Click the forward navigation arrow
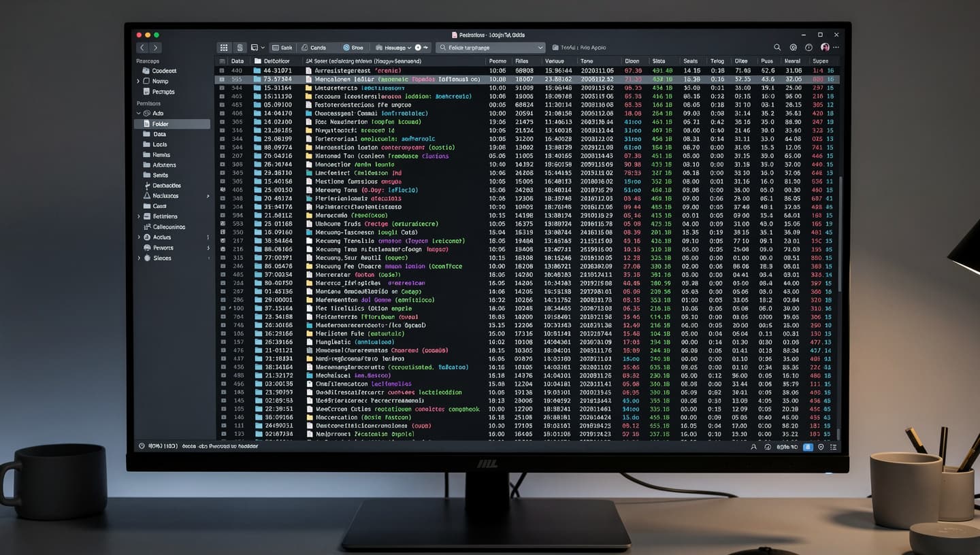The image size is (980, 555). click(x=155, y=48)
